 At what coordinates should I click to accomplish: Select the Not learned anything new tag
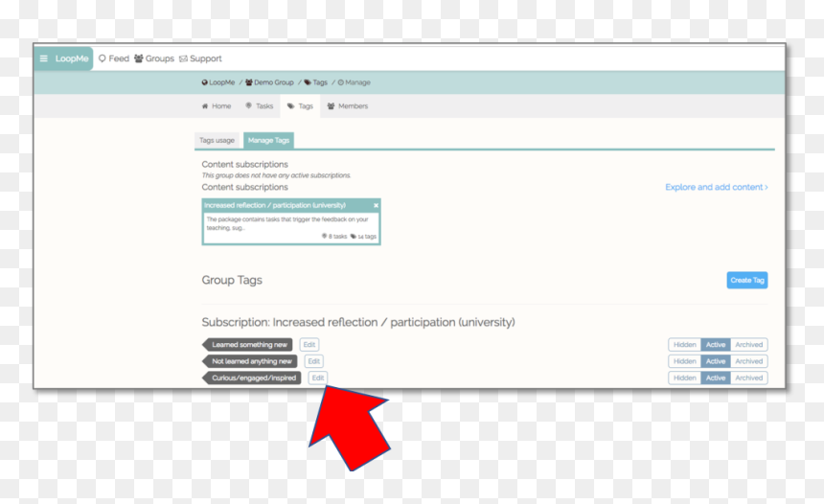[x=250, y=361]
